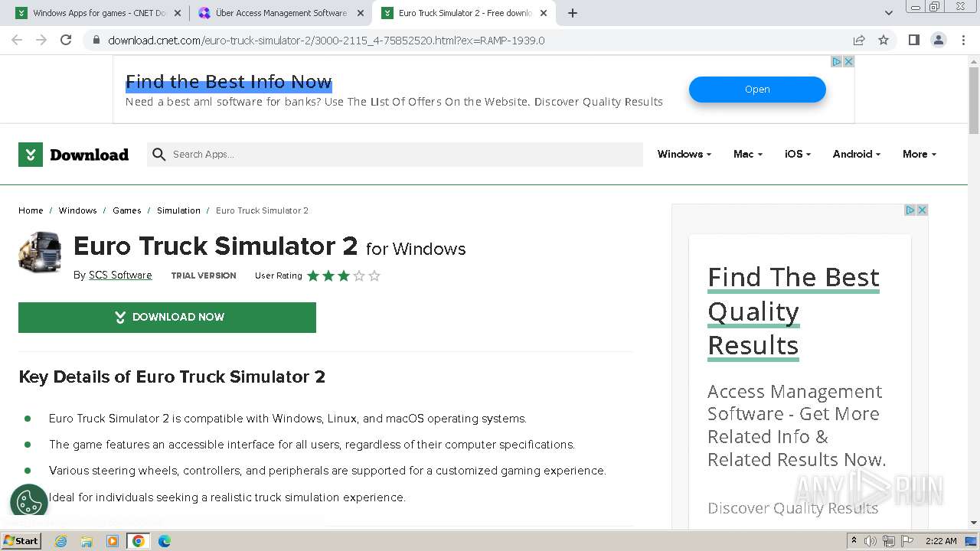Viewport: 980px width, 551px height.
Task: Open media player from taskbar
Action: 113,541
